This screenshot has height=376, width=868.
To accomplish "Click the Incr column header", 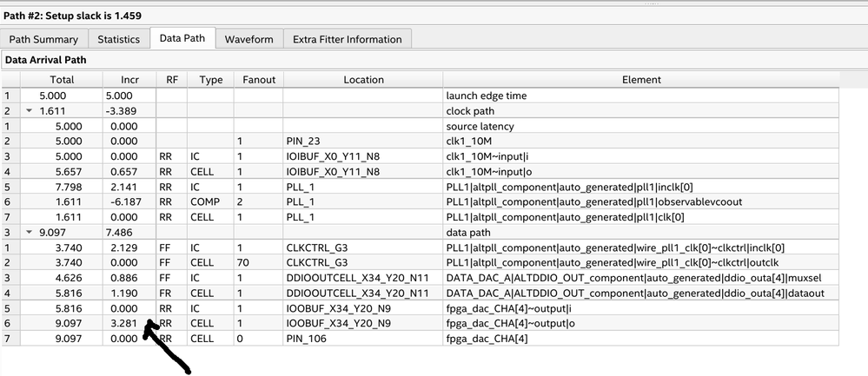I will (x=128, y=80).
